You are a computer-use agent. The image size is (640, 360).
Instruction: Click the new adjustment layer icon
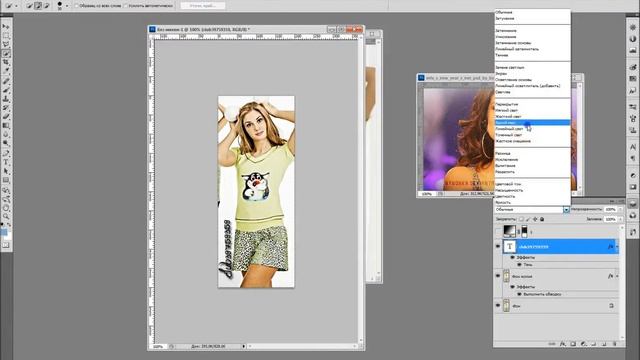click(583, 344)
